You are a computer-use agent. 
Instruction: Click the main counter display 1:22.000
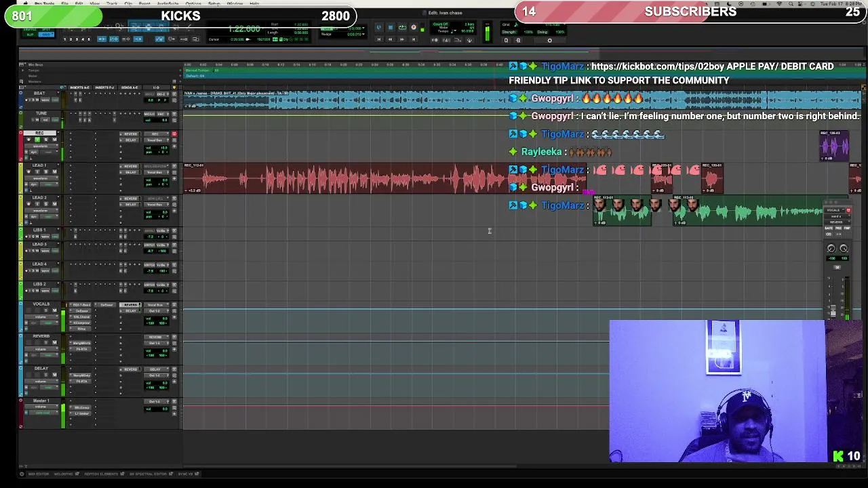(x=244, y=29)
